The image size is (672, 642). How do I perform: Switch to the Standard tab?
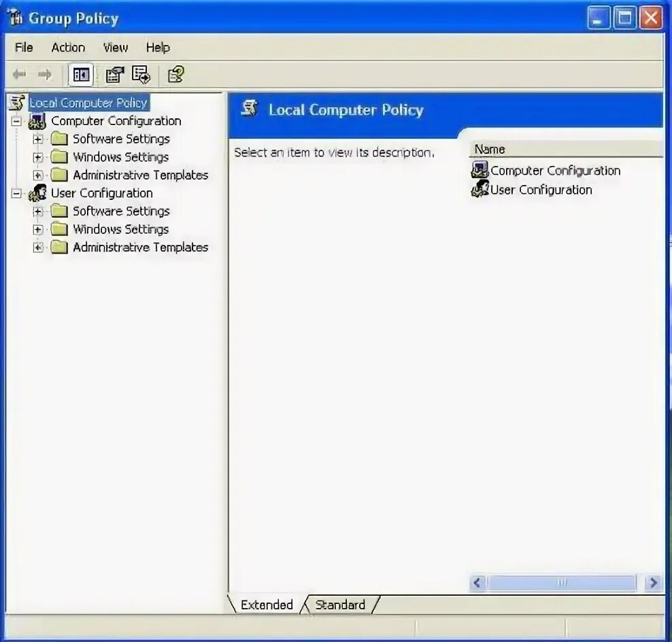pos(340,605)
